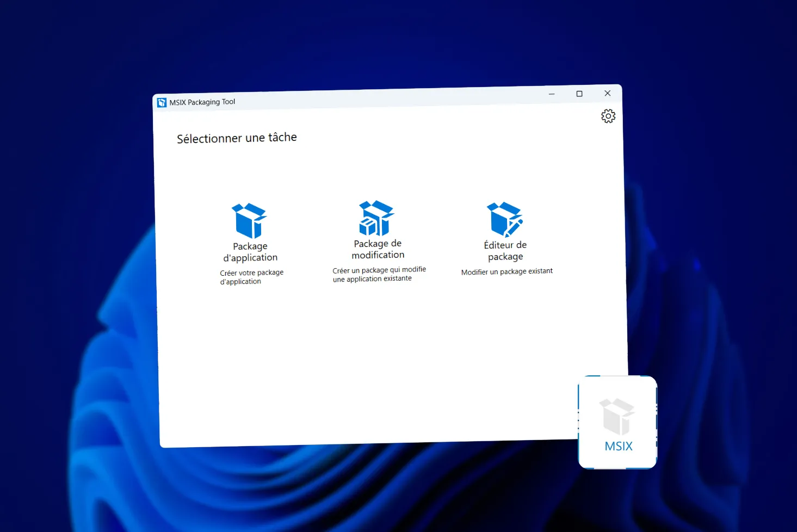Viewport: 797px width, 532px height.
Task: Minimize the MSIX Packaging Tool window
Action: [x=552, y=94]
